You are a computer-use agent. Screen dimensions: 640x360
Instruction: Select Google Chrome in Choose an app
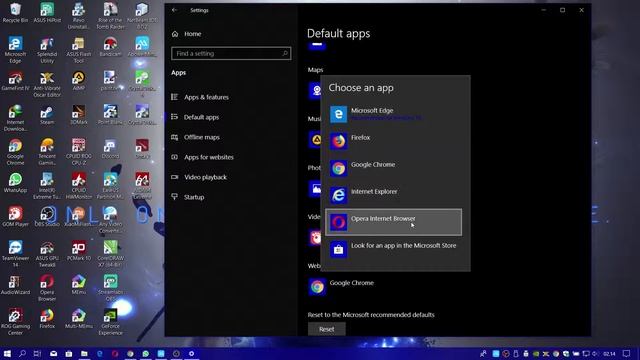[393, 168]
